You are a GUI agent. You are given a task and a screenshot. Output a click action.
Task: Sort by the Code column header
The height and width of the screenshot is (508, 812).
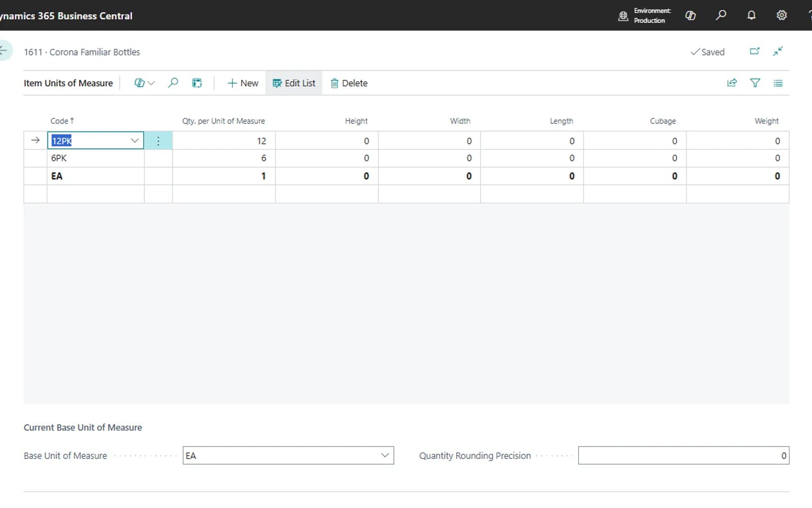(x=62, y=121)
